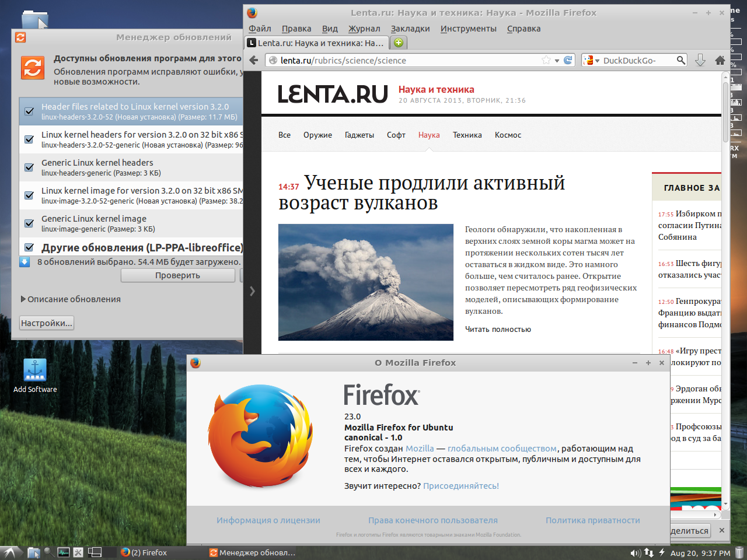Select the Lenta.ru browser tab
The image size is (747, 560).
point(316,43)
